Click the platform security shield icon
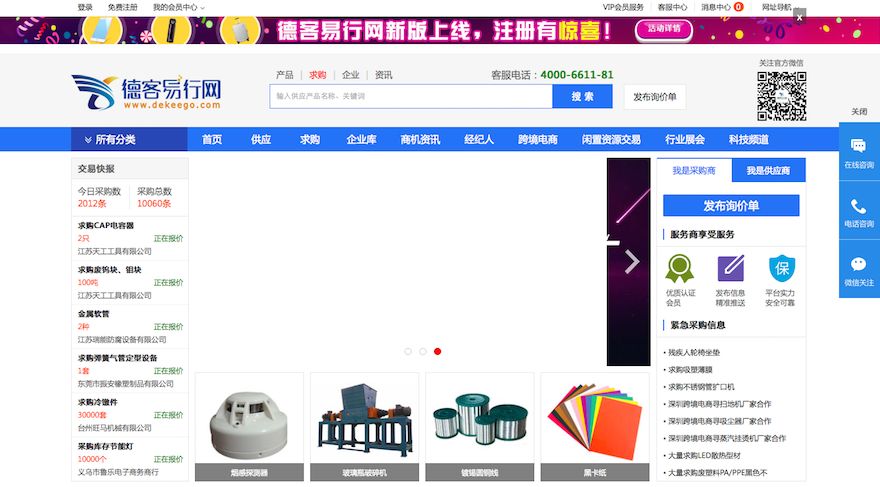Screen dimensions: 880x487 781,268
